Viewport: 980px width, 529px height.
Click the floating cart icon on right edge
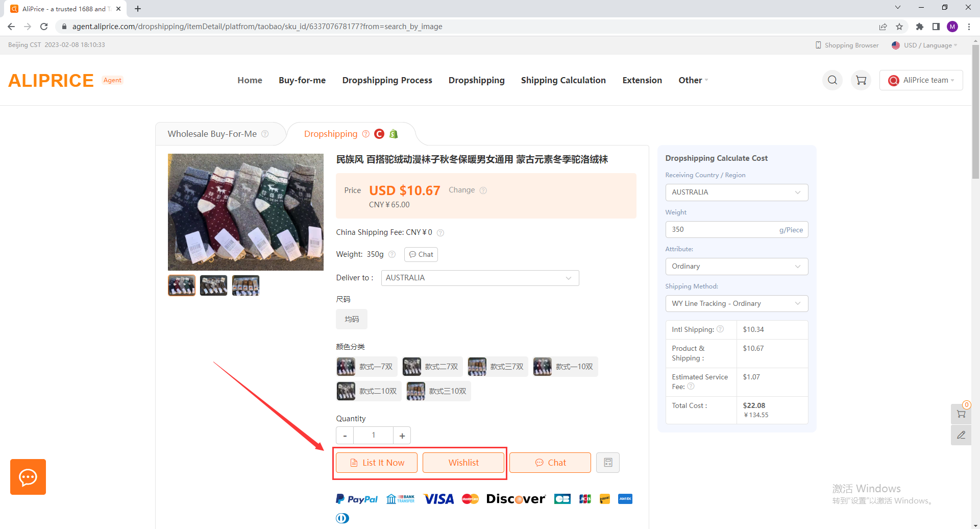coord(961,414)
